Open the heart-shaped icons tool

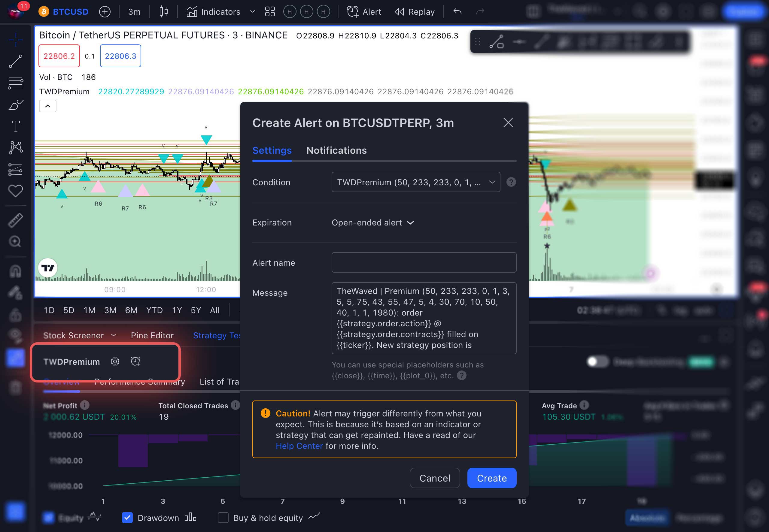(16, 191)
